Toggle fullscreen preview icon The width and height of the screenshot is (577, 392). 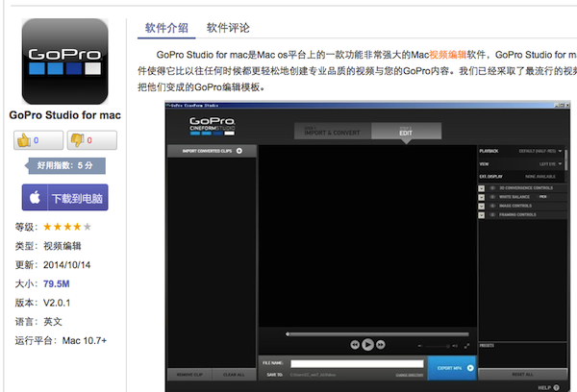(x=467, y=346)
